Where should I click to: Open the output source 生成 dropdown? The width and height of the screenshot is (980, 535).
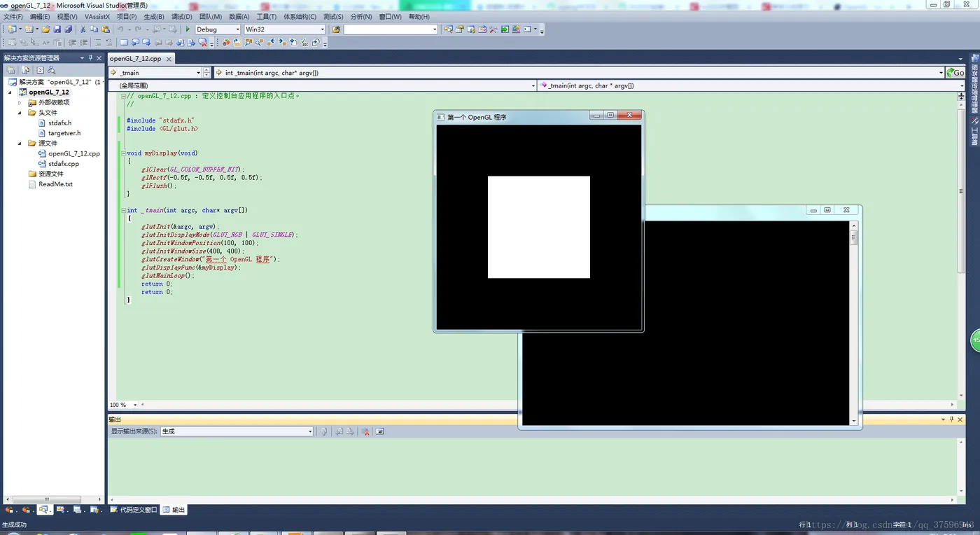(310, 431)
